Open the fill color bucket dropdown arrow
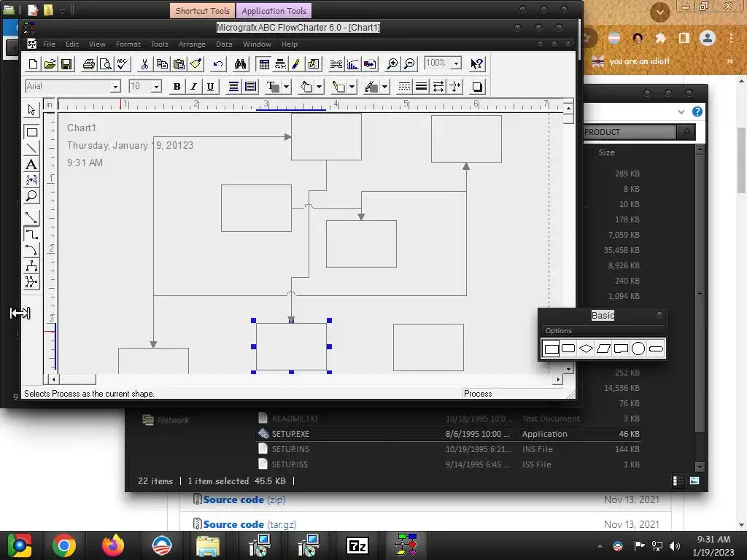Image resolution: width=747 pixels, height=560 pixels. tap(320, 87)
